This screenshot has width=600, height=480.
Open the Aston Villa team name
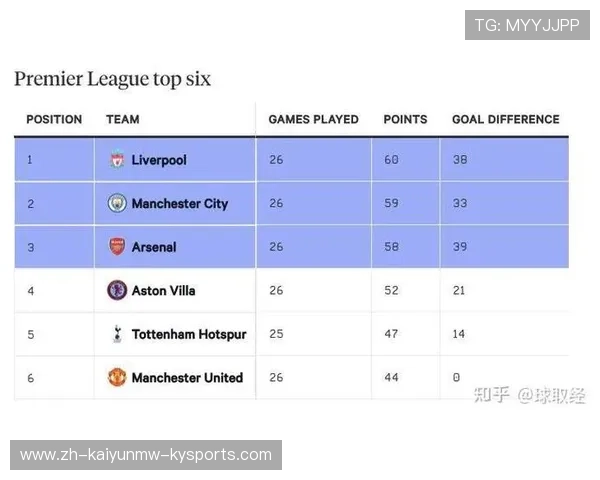pos(163,291)
